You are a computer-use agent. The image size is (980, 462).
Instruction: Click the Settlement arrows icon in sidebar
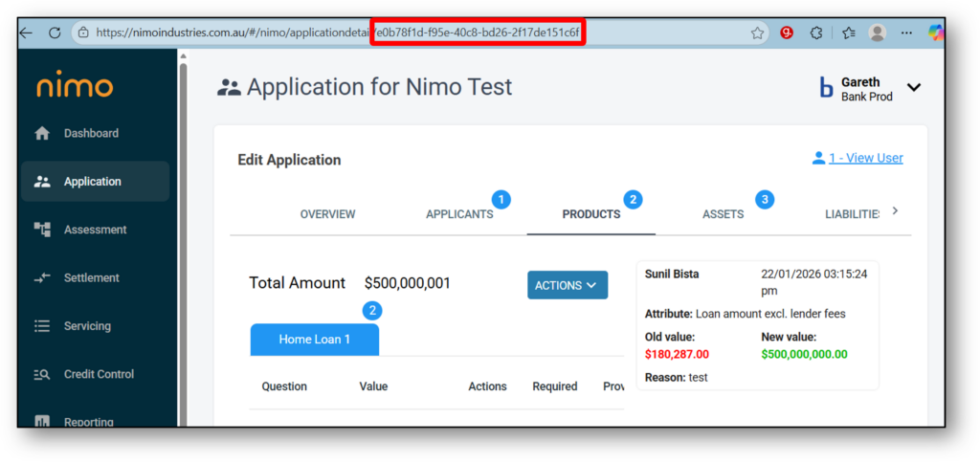click(42, 278)
